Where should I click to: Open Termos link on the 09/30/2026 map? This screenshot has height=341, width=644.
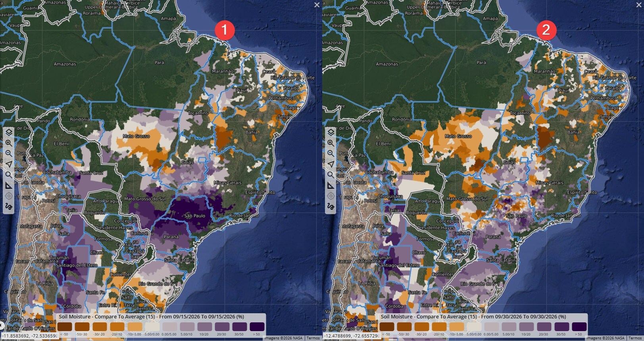point(635,338)
